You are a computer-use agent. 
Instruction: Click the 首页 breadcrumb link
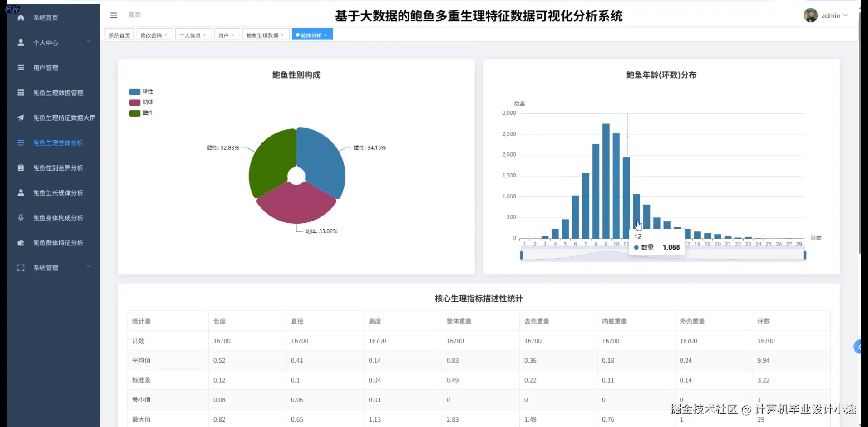tap(134, 15)
